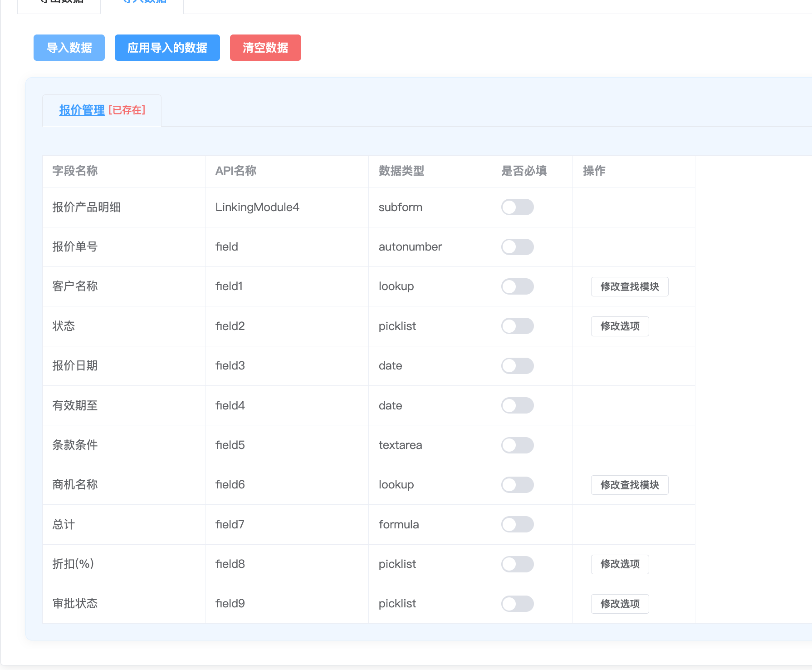Viewport: 812px width, 670px height.
Task: Toggle required switch for 客户名称
Action: pyautogui.click(x=517, y=286)
